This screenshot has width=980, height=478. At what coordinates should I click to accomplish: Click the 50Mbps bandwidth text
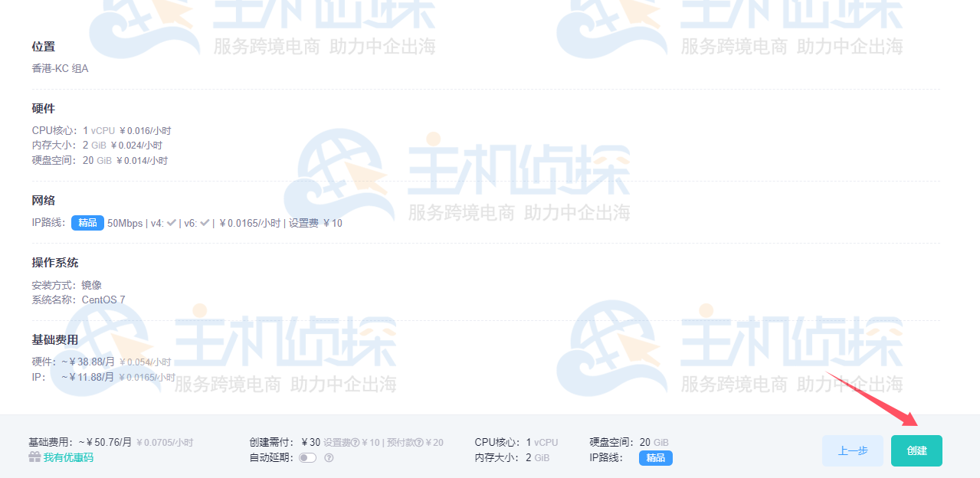(125, 223)
